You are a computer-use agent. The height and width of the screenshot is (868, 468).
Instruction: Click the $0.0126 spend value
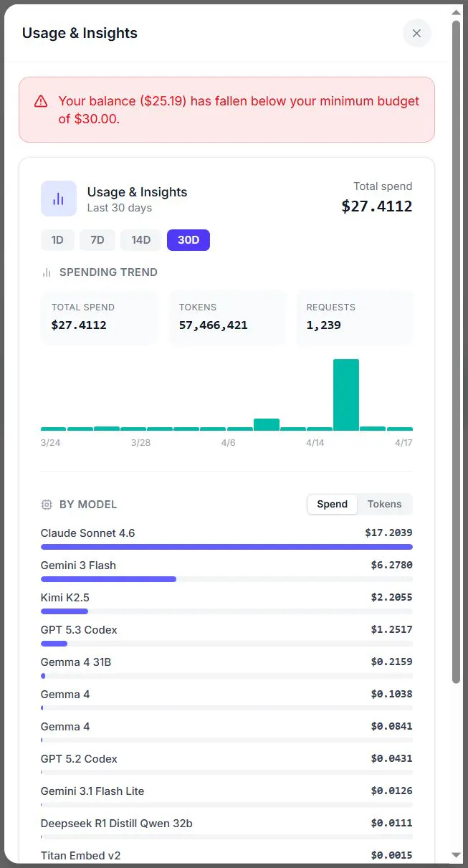tap(391, 791)
